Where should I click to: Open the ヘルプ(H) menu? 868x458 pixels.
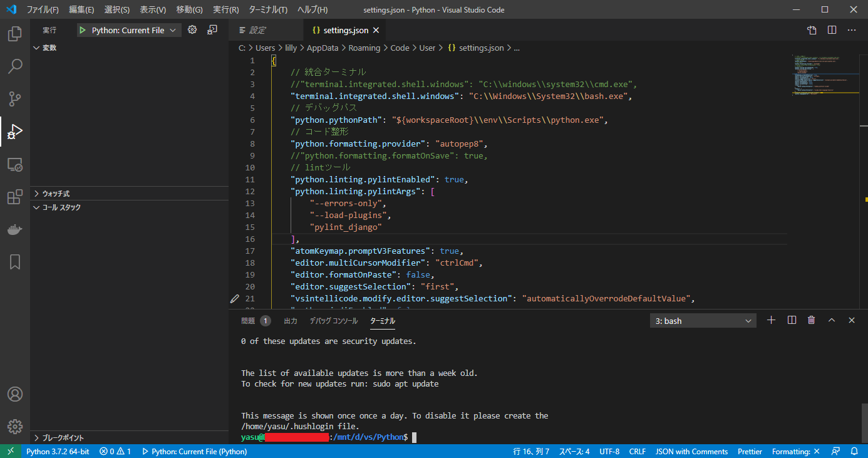tap(313, 10)
